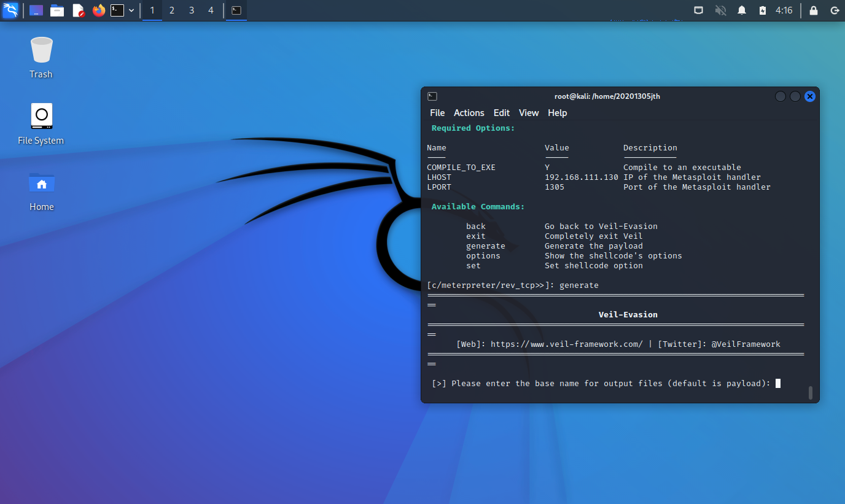Viewport: 845px width, 504px height.
Task: Click the 'set' command in the list
Action: click(x=473, y=266)
